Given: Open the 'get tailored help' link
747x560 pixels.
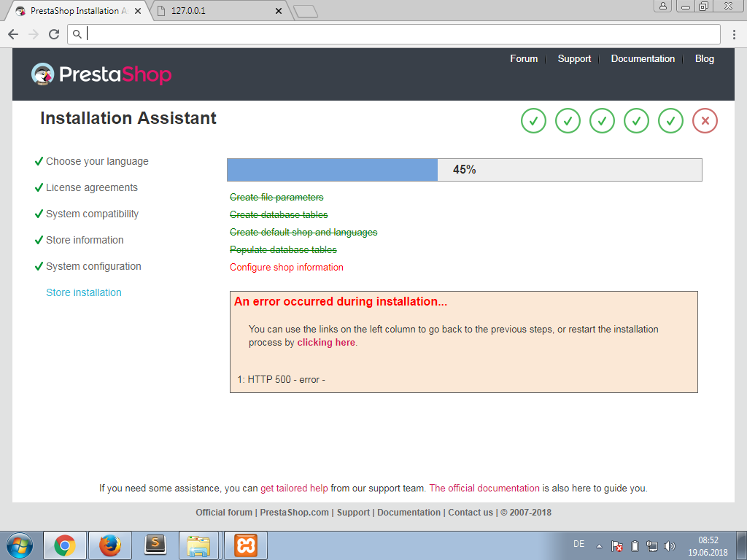Looking at the screenshot, I should click(x=294, y=488).
